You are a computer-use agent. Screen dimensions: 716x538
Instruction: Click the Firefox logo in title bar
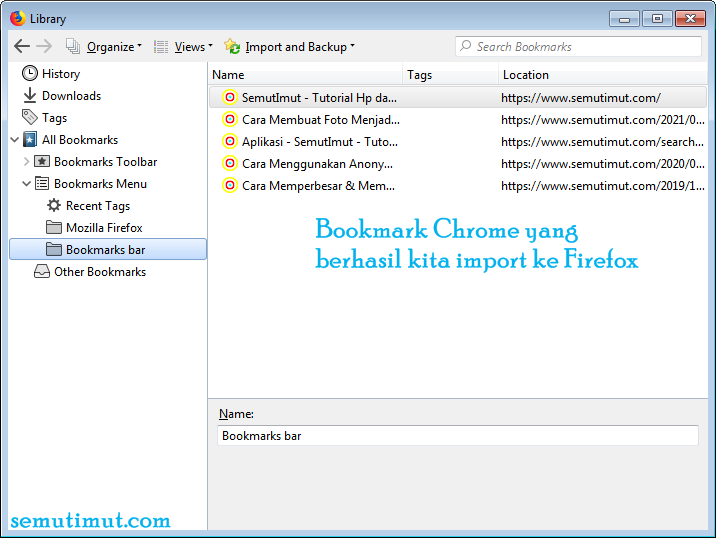pos(18,19)
